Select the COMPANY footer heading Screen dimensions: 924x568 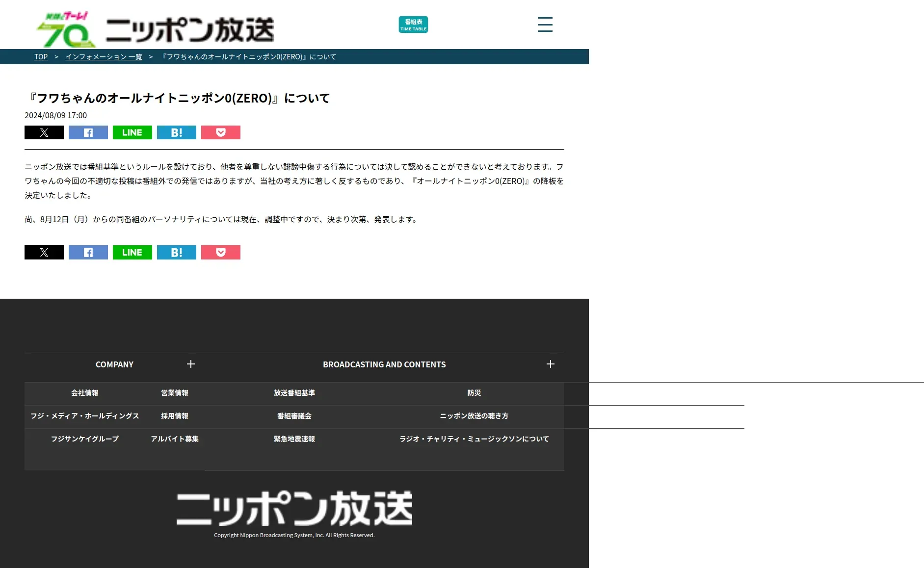pos(114,364)
